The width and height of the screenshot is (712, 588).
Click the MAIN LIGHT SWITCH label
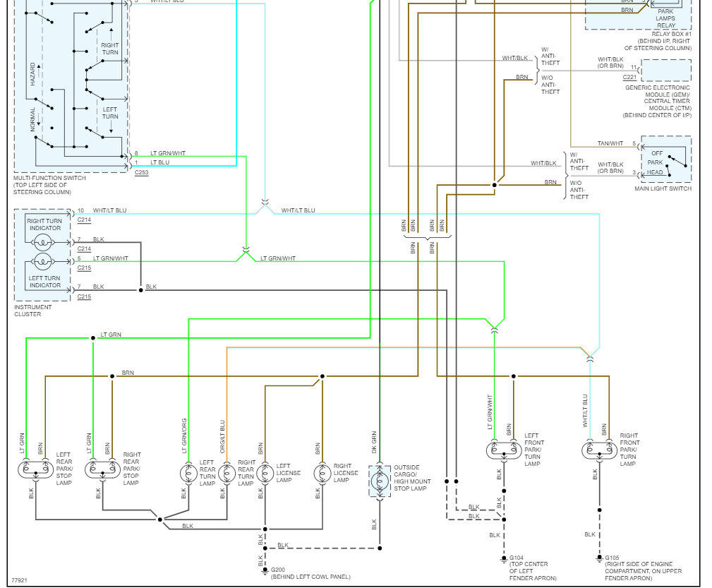[x=663, y=188]
